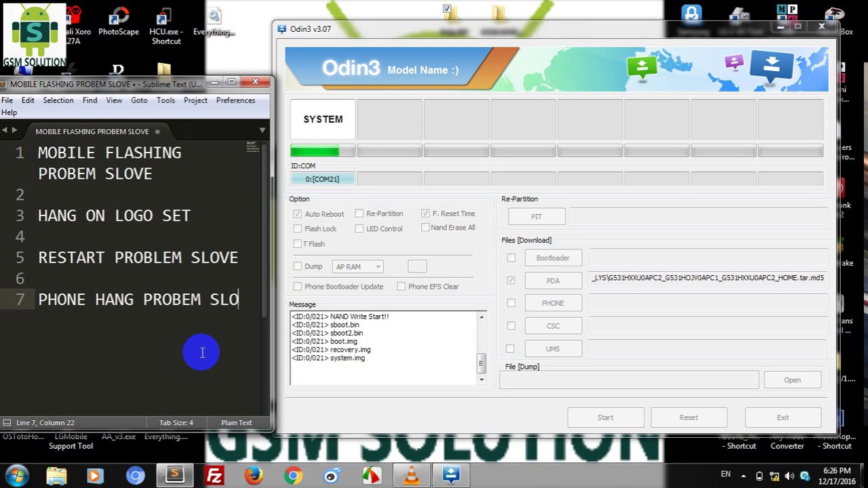
Task: Launch Firefox from the taskbar
Action: (x=254, y=476)
